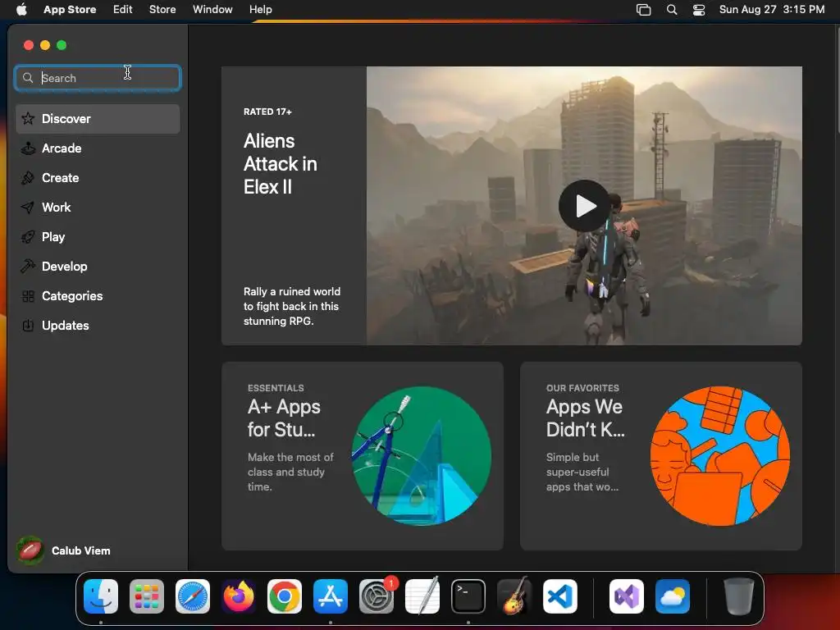Viewport: 840px width, 630px height.
Task: Click the App Store Search field
Action: click(x=98, y=78)
